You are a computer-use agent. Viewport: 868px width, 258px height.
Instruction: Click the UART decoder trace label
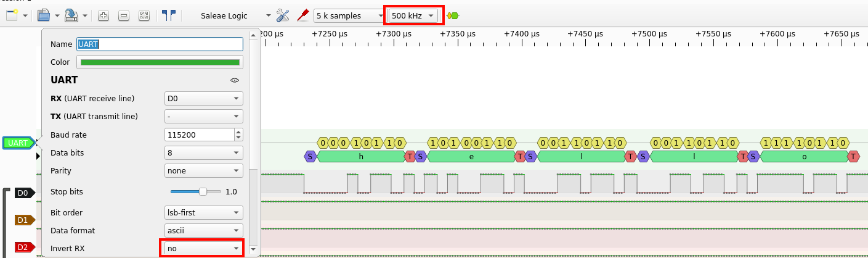(18, 143)
